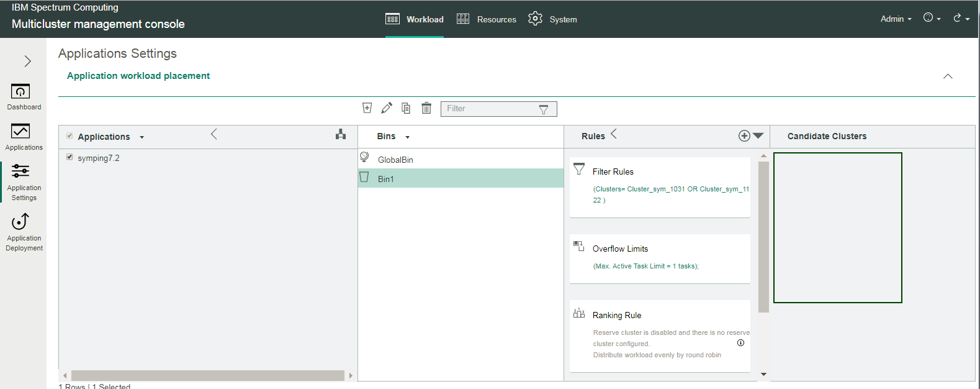Click the Applications horizontal scrollbar thumb
The image size is (980, 389).
[208, 375]
